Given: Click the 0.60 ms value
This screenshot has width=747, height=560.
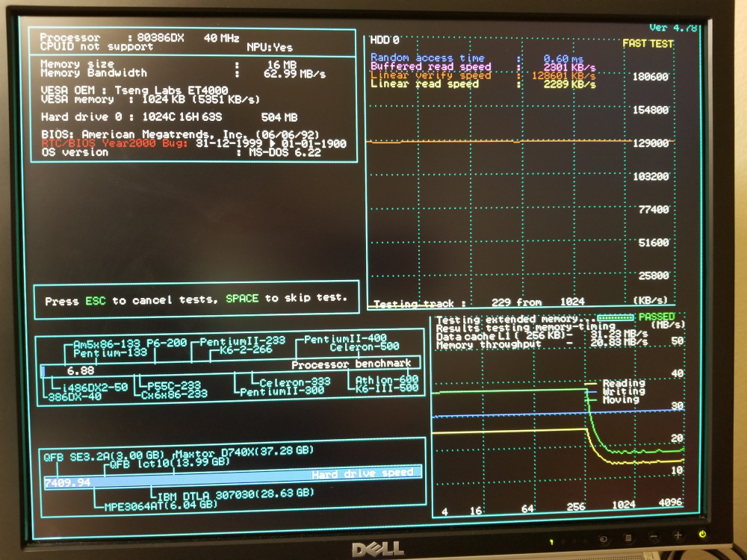Looking at the screenshot, I should [563, 58].
